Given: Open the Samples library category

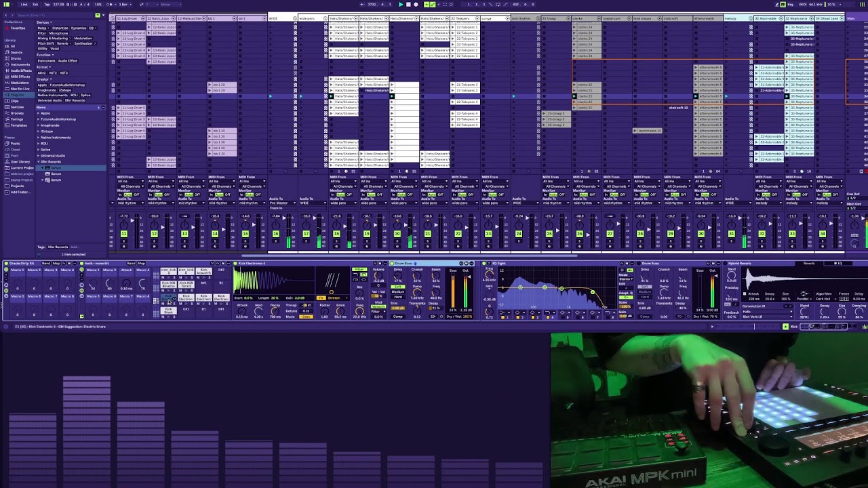Looking at the screenshot, I should coord(17,107).
